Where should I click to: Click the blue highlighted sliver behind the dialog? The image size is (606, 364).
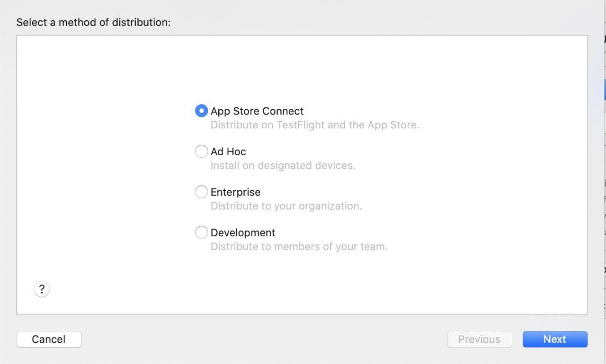click(x=605, y=90)
